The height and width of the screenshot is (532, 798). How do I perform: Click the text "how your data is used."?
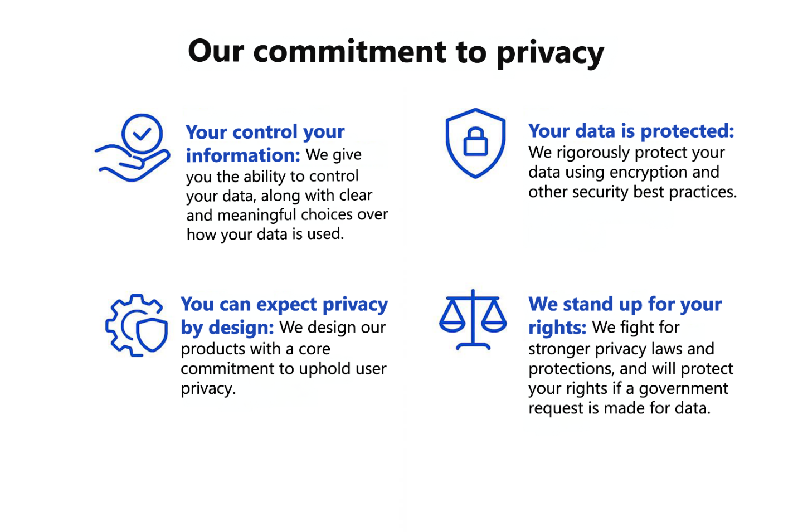click(x=265, y=235)
